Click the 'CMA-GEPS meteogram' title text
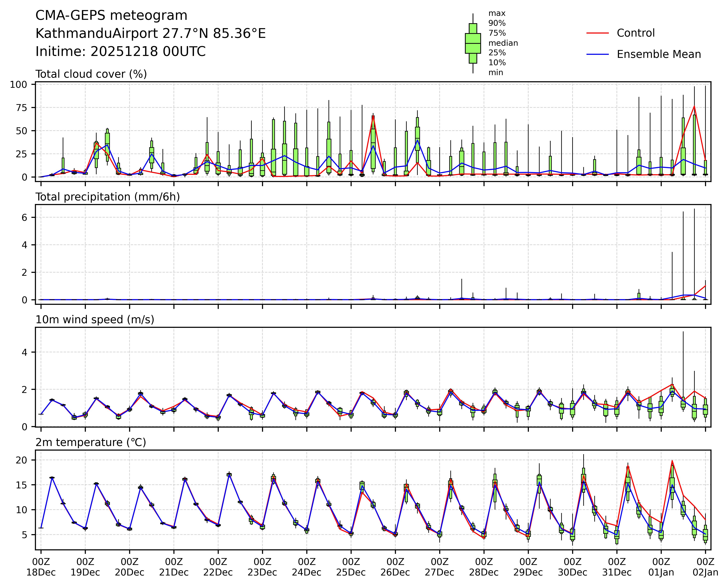This screenshot has width=728, height=587. pyautogui.click(x=111, y=16)
